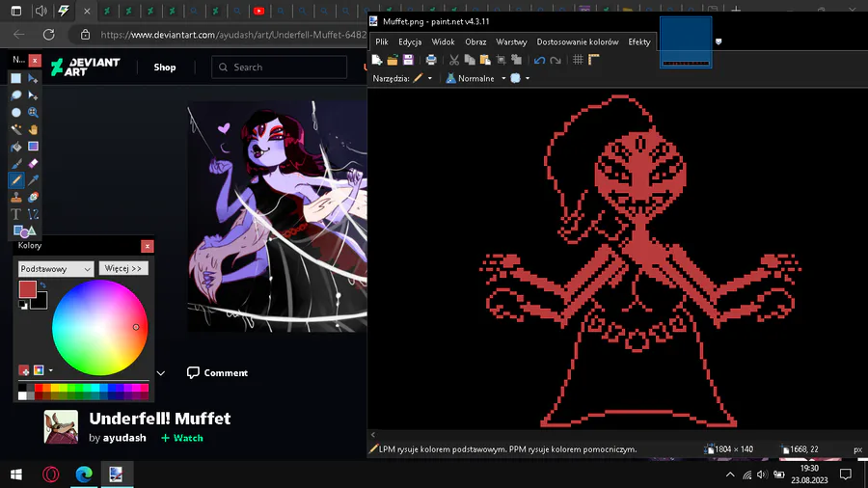Select the Rectangle Select tool
868x488 pixels.
(x=16, y=78)
